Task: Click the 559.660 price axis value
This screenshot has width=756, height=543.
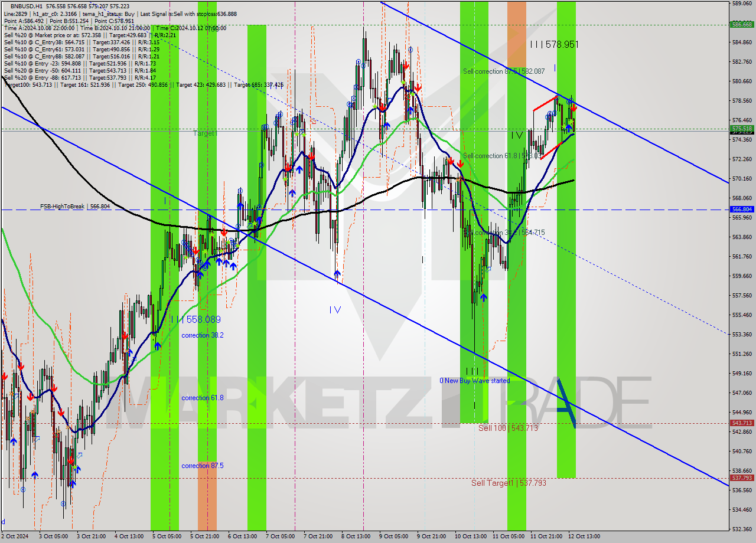Action: click(x=742, y=276)
